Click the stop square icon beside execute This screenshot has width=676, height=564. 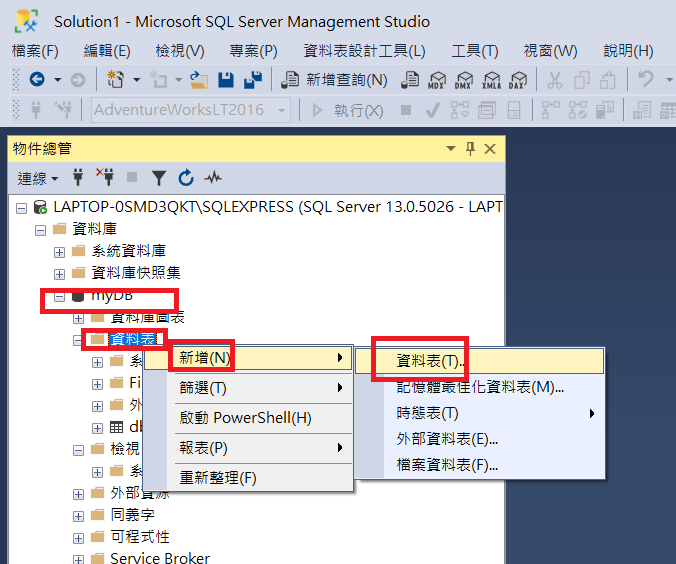pyautogui.click(x=406, y=110)
